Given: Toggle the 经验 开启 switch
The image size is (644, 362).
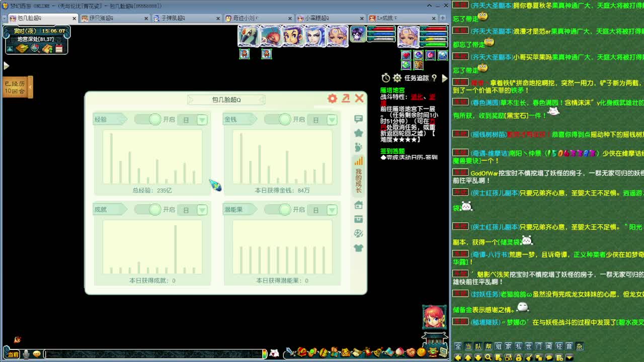Looking at the screenshot, I should [x=148, y=119].
